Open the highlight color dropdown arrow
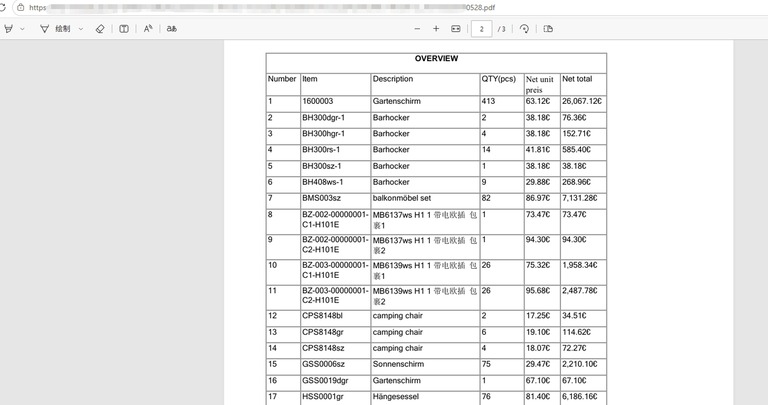Image resolution: width=768 pixels, height=405 pixels. pyautogui.click(x=23, y=29)
